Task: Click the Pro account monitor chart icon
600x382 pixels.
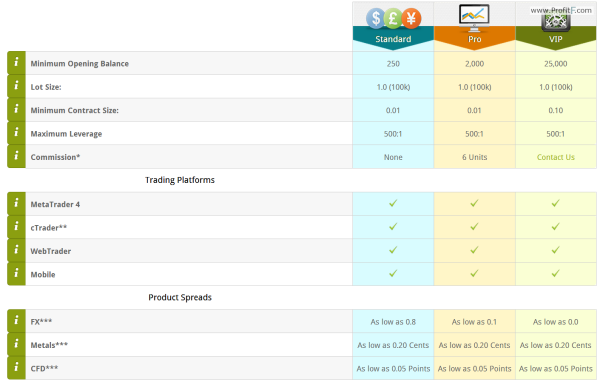Action: click(474, 18)
